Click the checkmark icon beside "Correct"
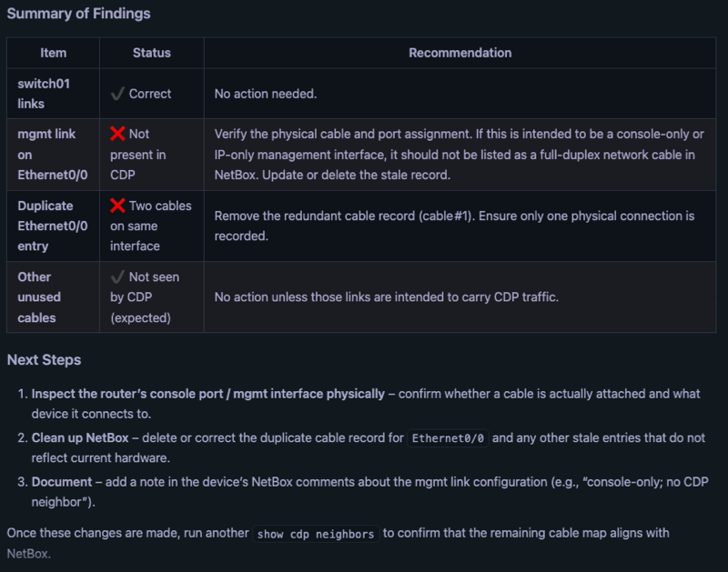Viewport: 728px width, 572px height. click(117, 94)
